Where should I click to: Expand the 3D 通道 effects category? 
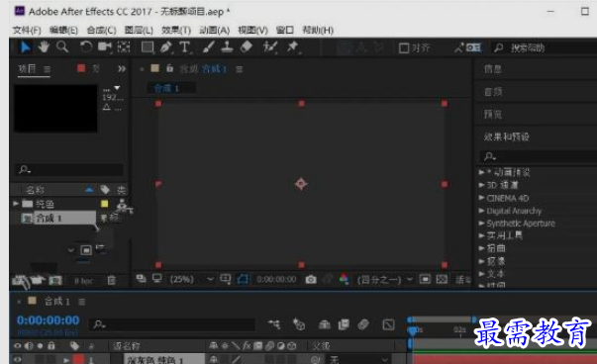(x=481, y=185)
